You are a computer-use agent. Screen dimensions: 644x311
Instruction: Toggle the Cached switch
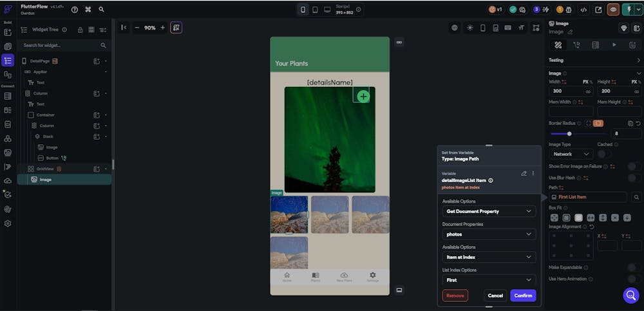click(x=604, y=154)
